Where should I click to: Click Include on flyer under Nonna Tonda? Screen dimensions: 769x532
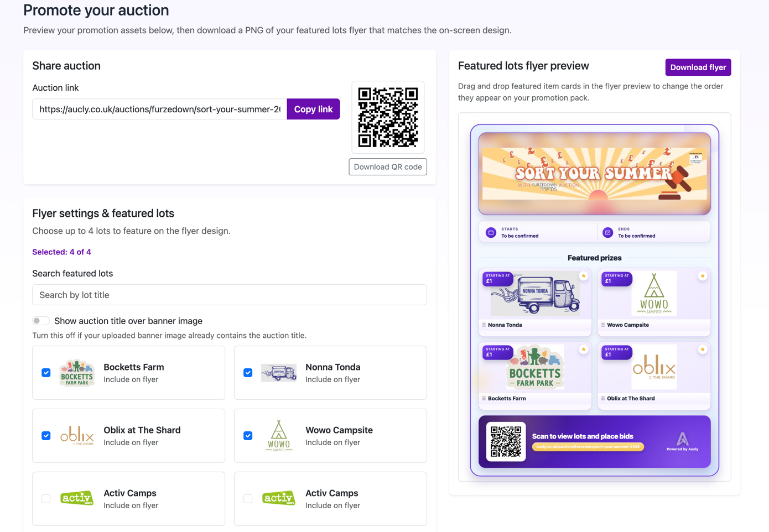pyautogui.click(x=333, y=379)
